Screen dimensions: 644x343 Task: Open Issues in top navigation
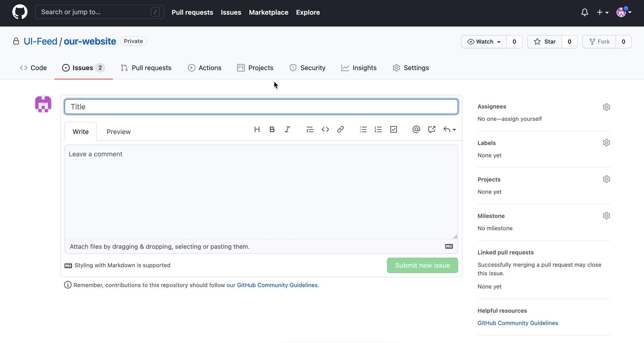231,12
